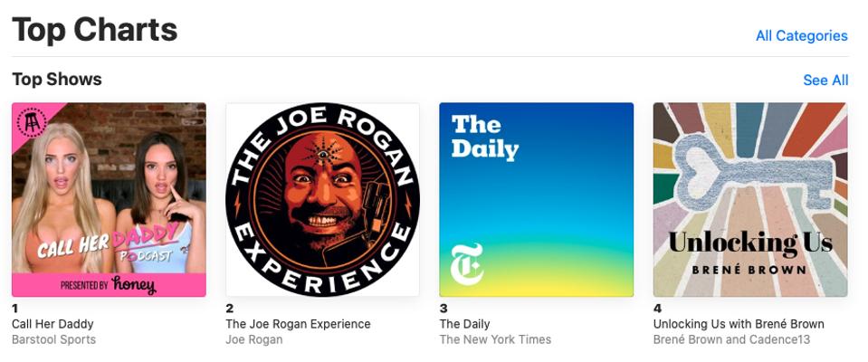
Task: Click the New York Times T logo
Action: point(467,264)
